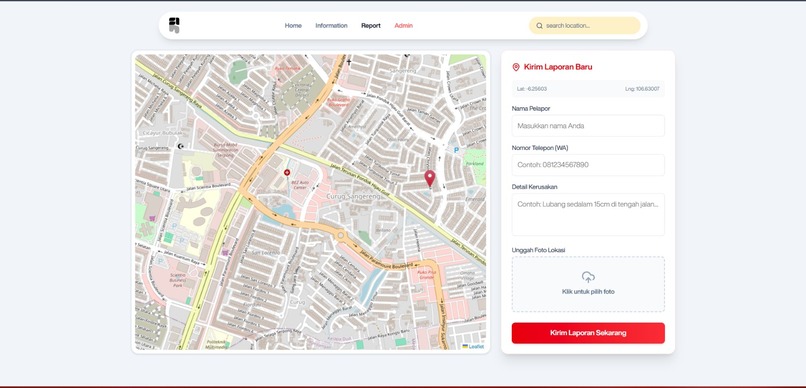Image resolution: width=806 pixels, height=388 pixels.
Task: Click the red location pin on map
Action: pos(430,179)
